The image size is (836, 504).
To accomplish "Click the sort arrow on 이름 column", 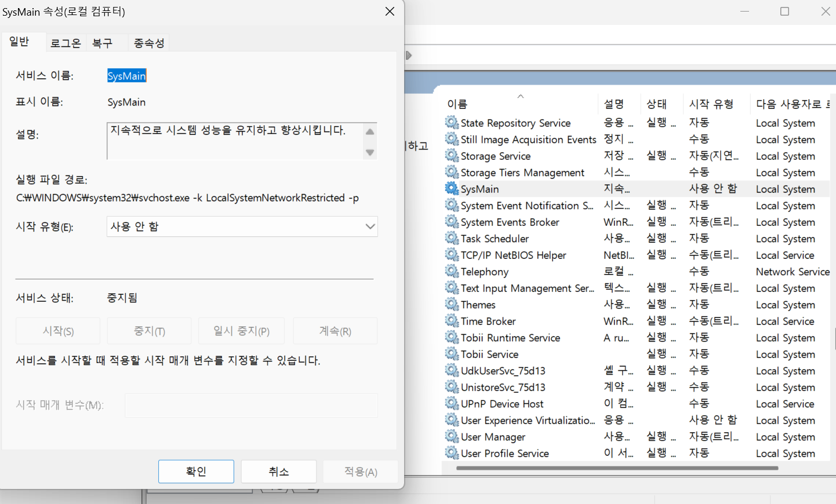I will (x=520, y=96).
